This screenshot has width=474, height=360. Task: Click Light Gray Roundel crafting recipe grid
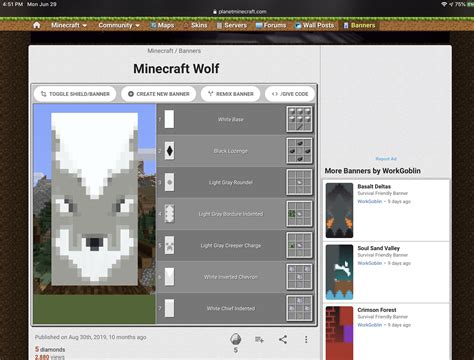tap(299, 182)
